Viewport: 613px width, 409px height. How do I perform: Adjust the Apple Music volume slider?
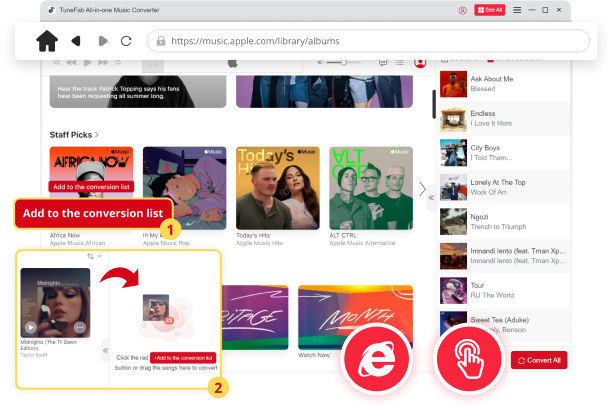pos(345,63)
